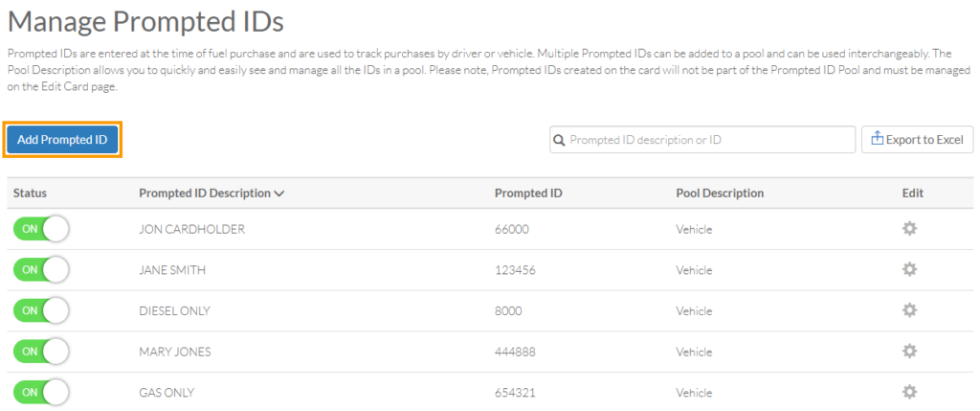Select the JANE SMITH description row text
The width and height of the screenshot is (980, 411).
(x=172, y=270)
